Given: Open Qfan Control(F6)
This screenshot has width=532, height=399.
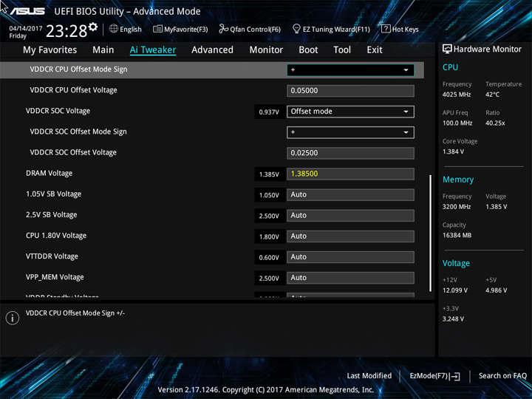Looking at the screenshot, I should (x=250, y=29).
